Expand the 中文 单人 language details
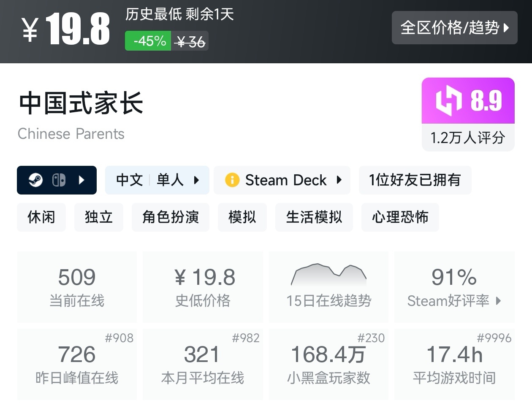This screenshot has height=408, width=532. (x=196, y=180)
